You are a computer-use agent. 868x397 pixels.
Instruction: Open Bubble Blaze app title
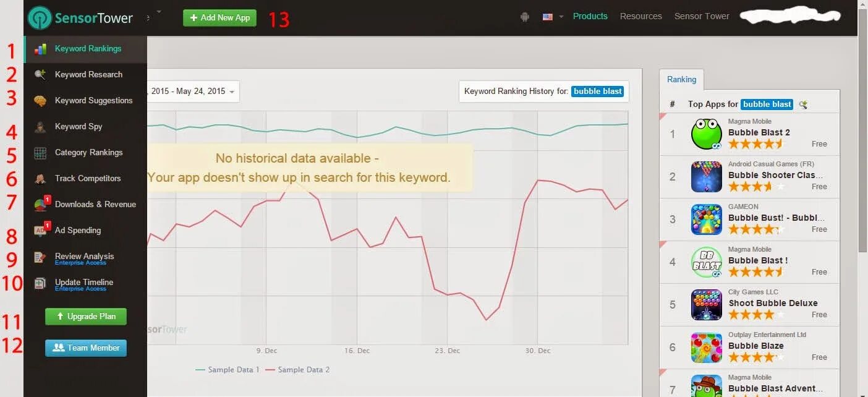tap(756, 346)
